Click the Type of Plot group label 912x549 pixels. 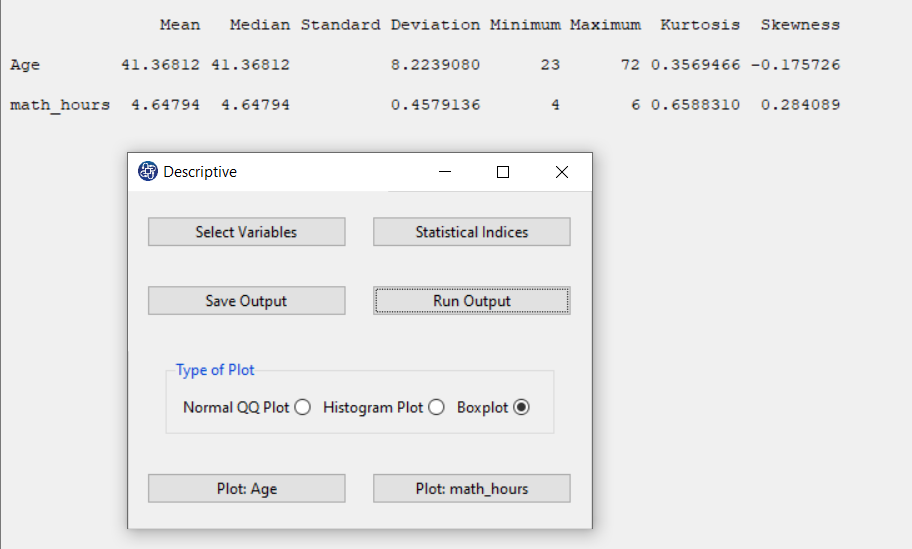[x=215, y=370]
